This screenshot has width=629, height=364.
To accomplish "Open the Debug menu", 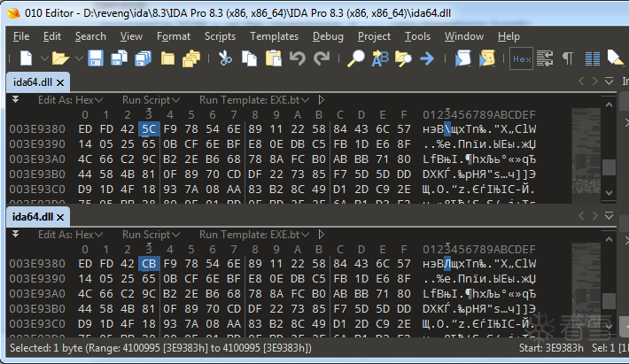I will pos(328,36).
